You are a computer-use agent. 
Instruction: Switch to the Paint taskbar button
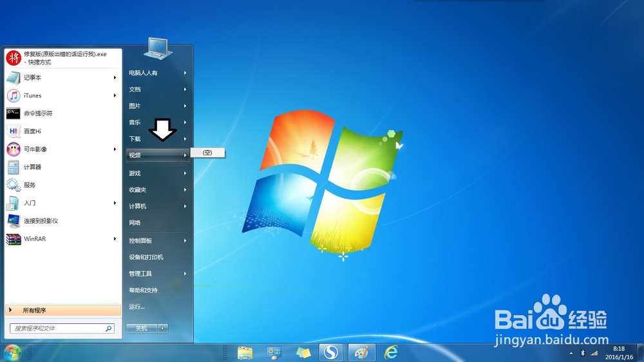point(362,352)
